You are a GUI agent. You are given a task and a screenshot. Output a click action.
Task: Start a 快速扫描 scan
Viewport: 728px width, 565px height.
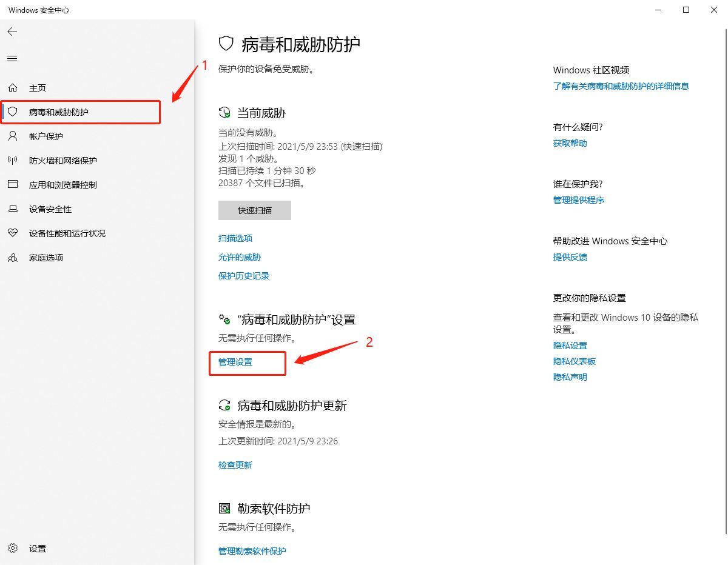[254, 210]
